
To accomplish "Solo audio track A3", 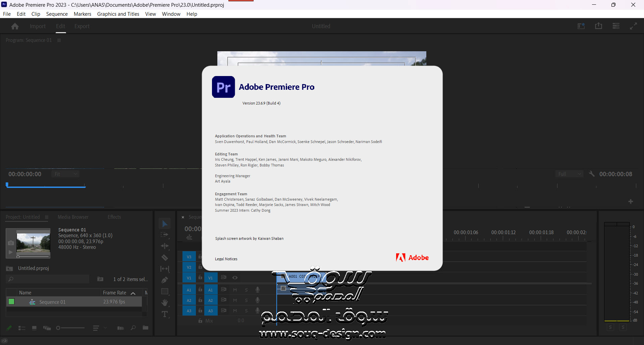I will point(246,310).
